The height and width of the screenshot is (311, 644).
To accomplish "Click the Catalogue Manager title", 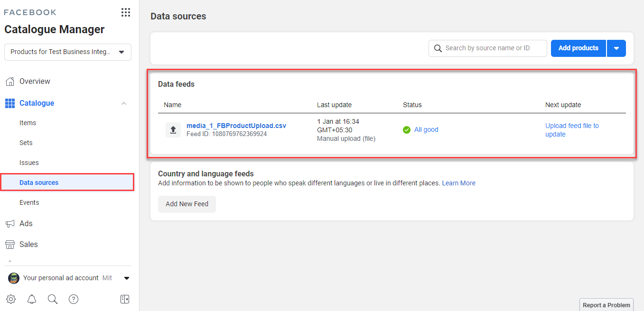I will coord(55,29).
